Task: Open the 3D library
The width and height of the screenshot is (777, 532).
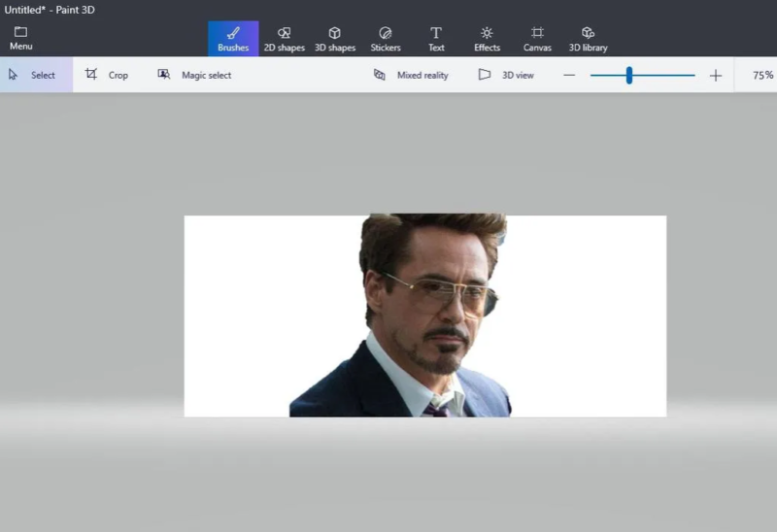Action: pos(588,39)
